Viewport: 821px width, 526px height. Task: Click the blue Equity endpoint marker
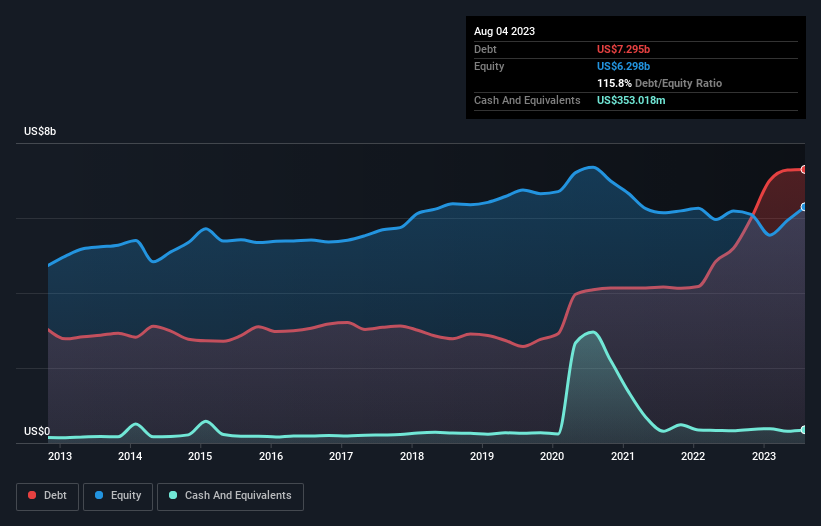click(804, 207)
